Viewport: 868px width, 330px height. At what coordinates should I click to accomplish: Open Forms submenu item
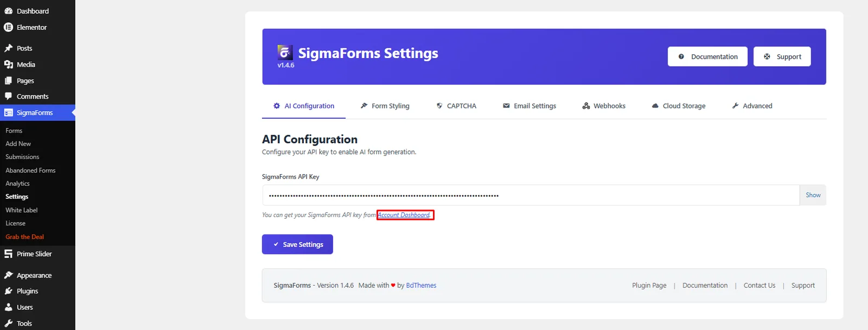14,131
